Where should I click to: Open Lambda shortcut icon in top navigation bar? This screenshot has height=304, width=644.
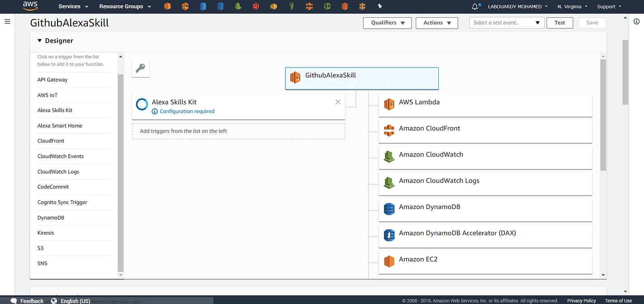coord(345,6)
